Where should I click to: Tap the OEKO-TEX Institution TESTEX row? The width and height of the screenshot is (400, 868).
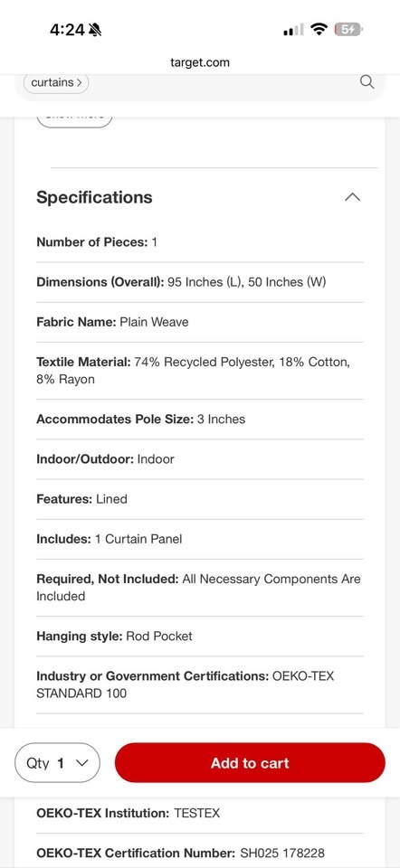point(200,813)
